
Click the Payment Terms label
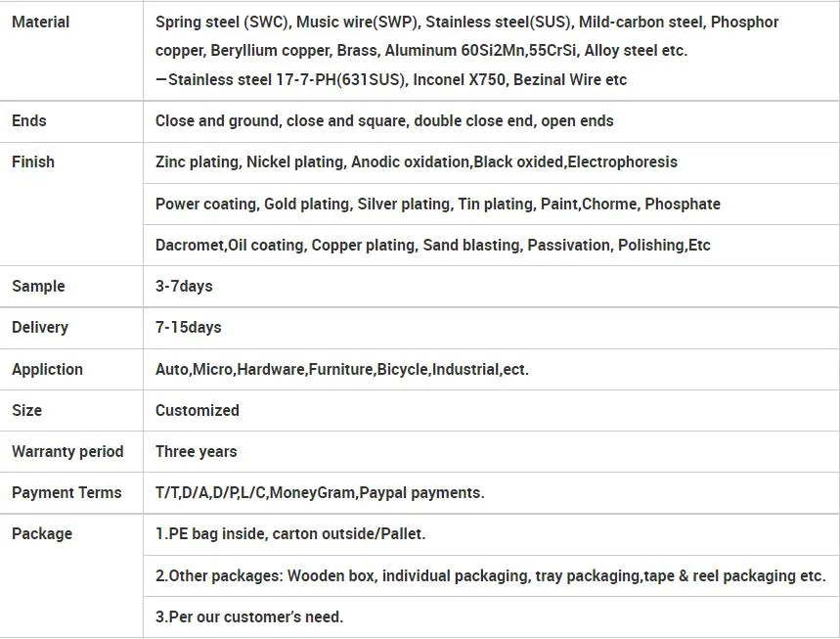click(x=66, y=493)
